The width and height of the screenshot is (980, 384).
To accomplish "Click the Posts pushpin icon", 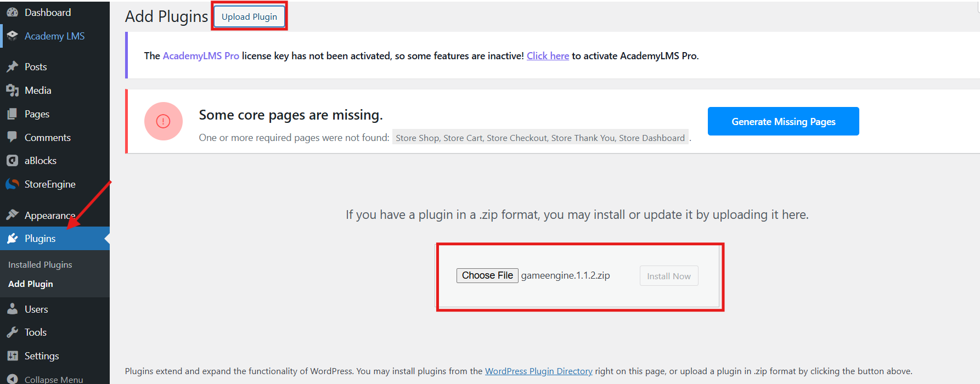I will click(x=12, y=67).
